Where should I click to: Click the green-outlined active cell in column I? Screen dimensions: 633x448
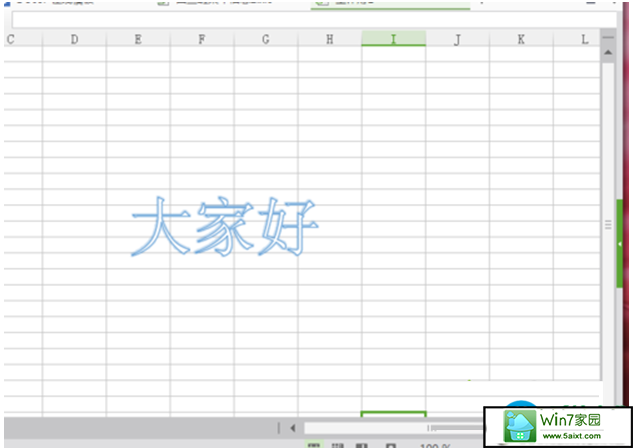[394, 414]
